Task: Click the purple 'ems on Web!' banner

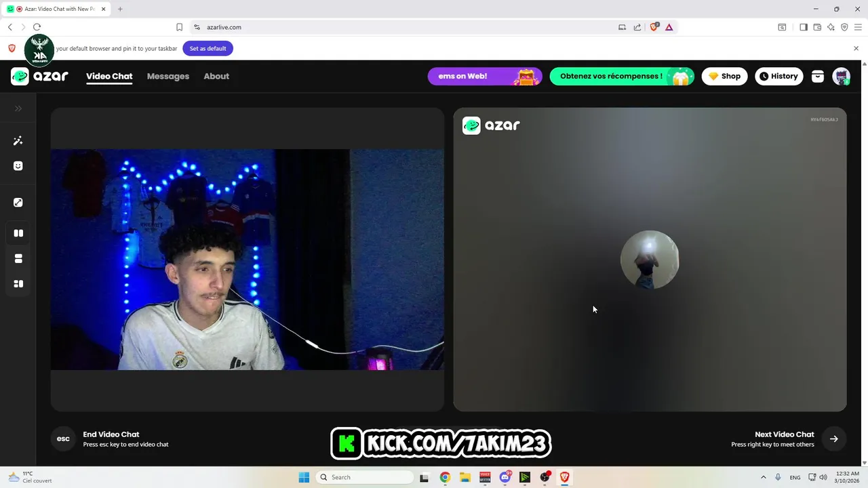Action: (485, 76)
